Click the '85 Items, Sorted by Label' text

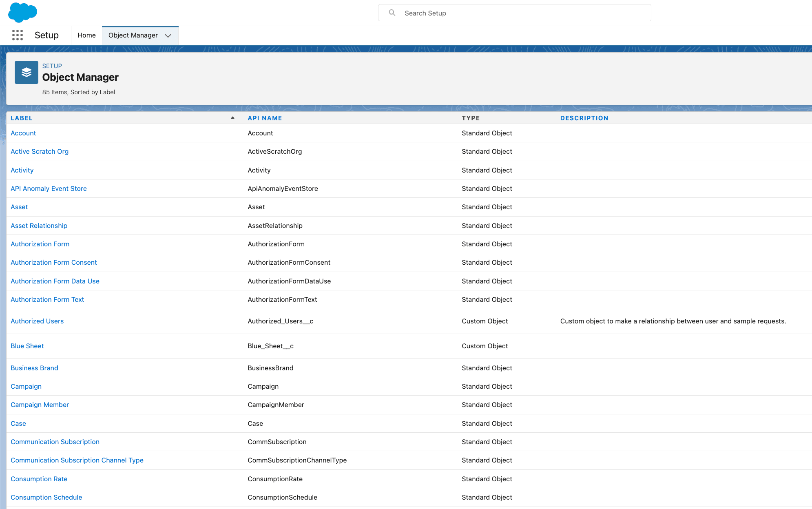pos(79,92)
